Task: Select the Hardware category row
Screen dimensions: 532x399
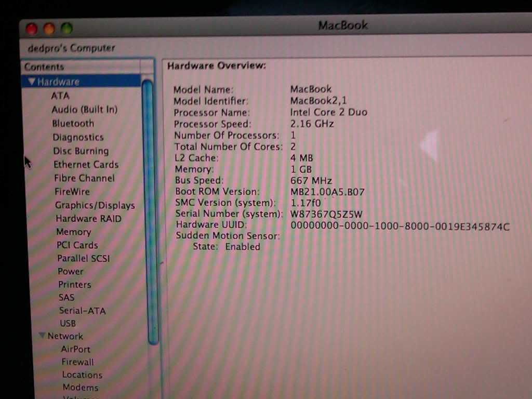Action: 82,82
